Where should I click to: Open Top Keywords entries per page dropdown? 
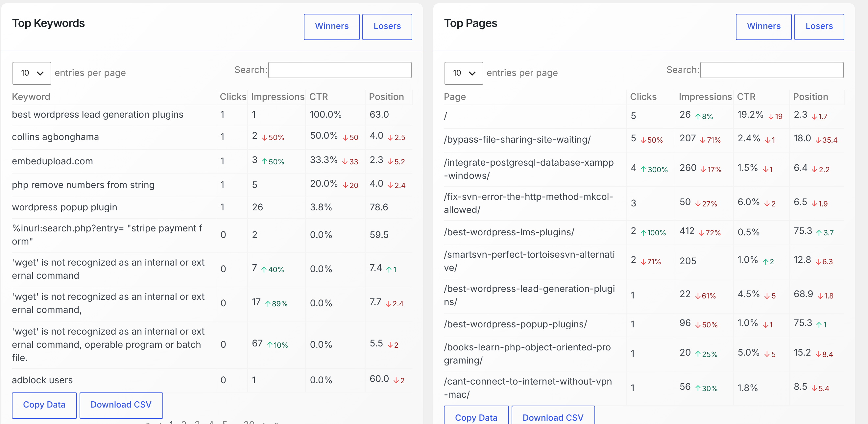[x=32, y=73]
